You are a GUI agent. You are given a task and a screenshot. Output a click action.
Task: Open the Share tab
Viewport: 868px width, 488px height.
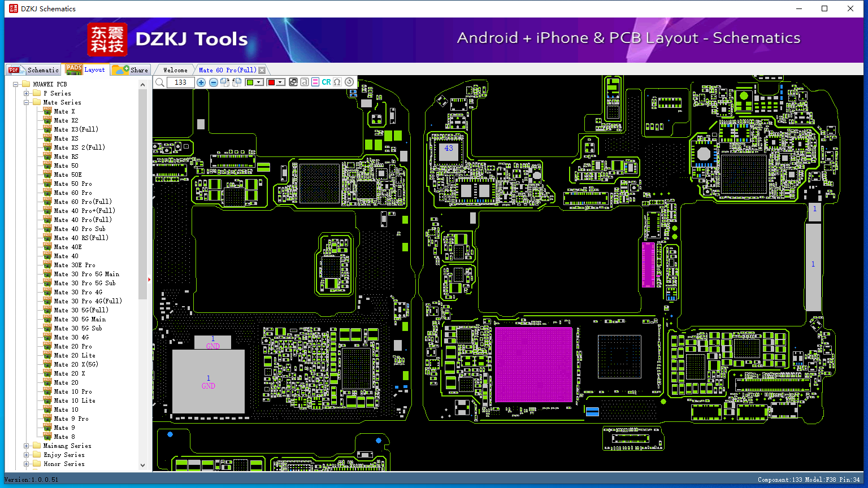tap(130, 70)
